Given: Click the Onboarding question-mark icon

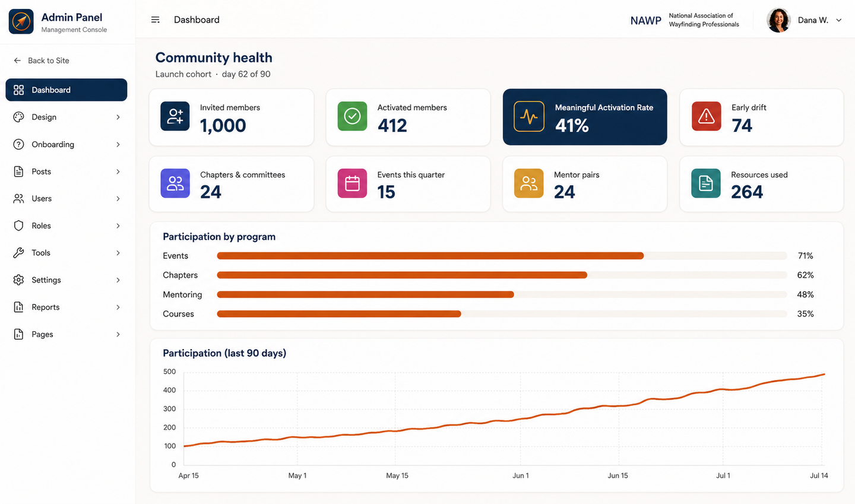Looking at the screenshot, I should (18, 144).
